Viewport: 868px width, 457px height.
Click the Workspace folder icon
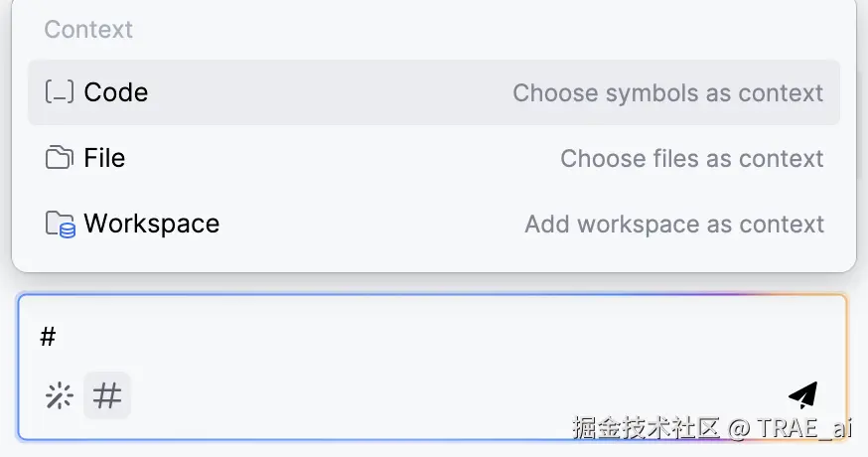(x=59, y=224)
